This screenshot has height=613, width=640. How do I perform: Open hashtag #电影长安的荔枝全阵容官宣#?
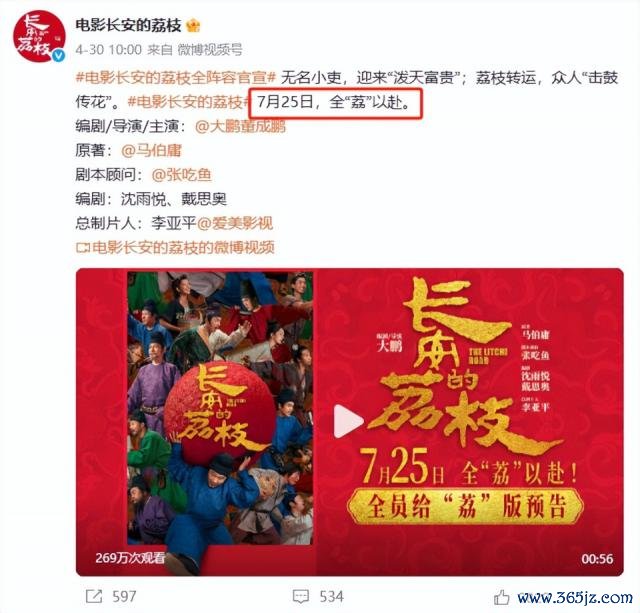(176, 78)
